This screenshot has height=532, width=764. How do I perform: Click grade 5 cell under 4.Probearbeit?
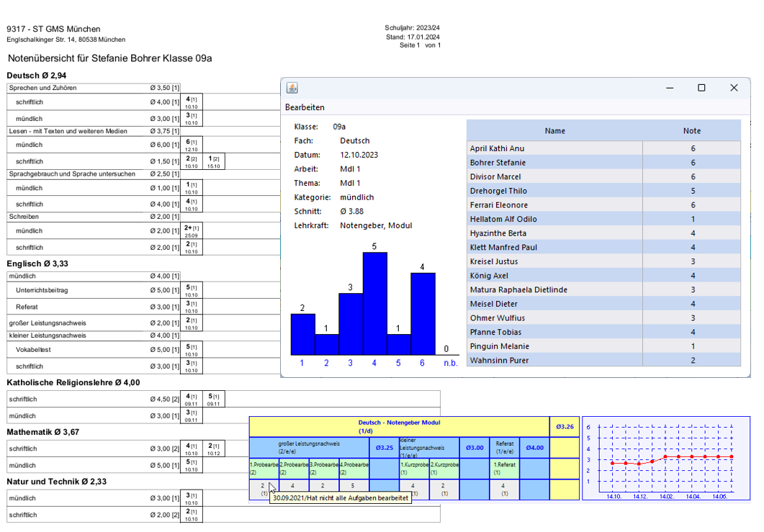pyautogui.click(x=354, y=489)
